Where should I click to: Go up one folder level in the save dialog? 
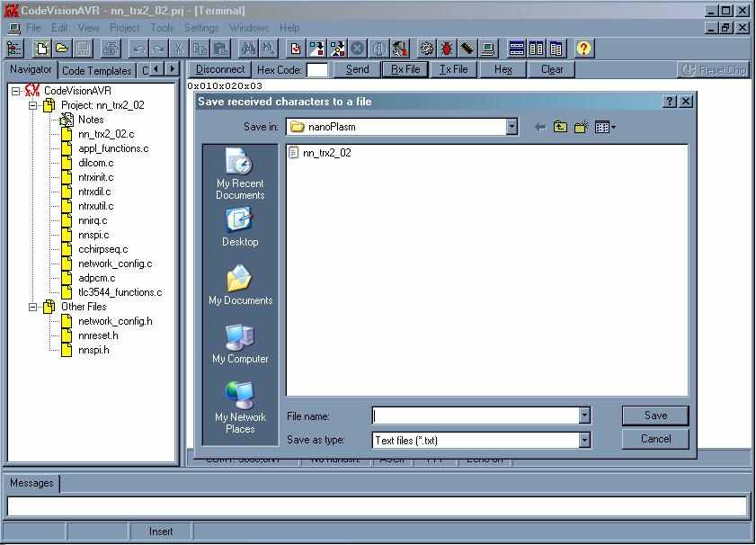coord(560,127)
